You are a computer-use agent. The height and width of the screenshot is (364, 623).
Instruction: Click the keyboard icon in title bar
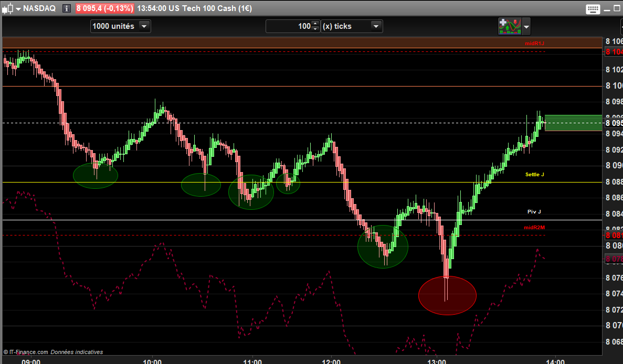point(593,9)
